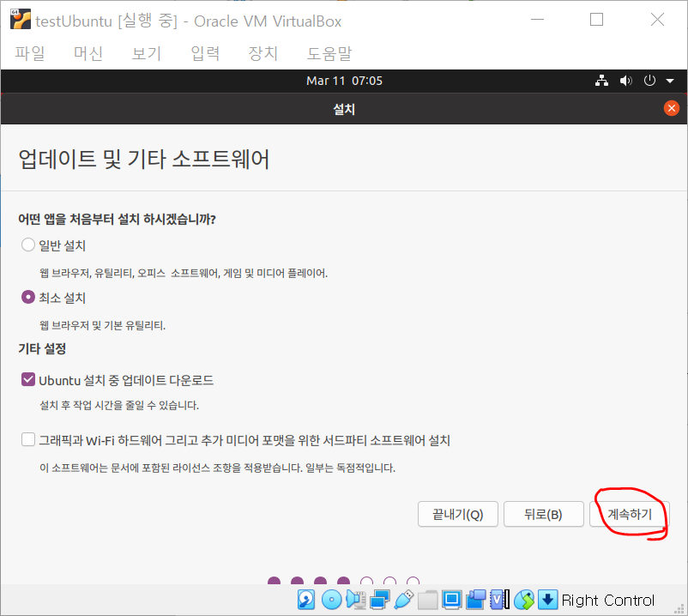Image resolution: width=688 pixels, height=616 pixels.
Task: Open the 도움말 menu
Action: [329, 53]
